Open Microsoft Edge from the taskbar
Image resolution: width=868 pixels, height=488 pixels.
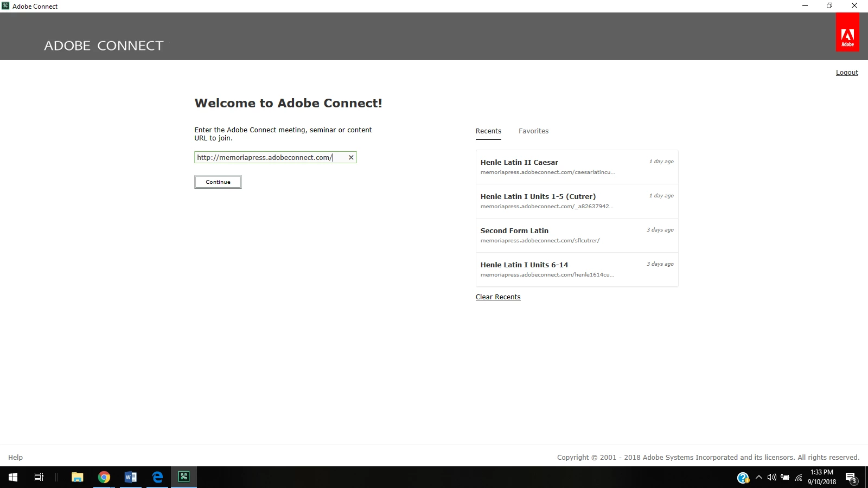tap(157, 477)
